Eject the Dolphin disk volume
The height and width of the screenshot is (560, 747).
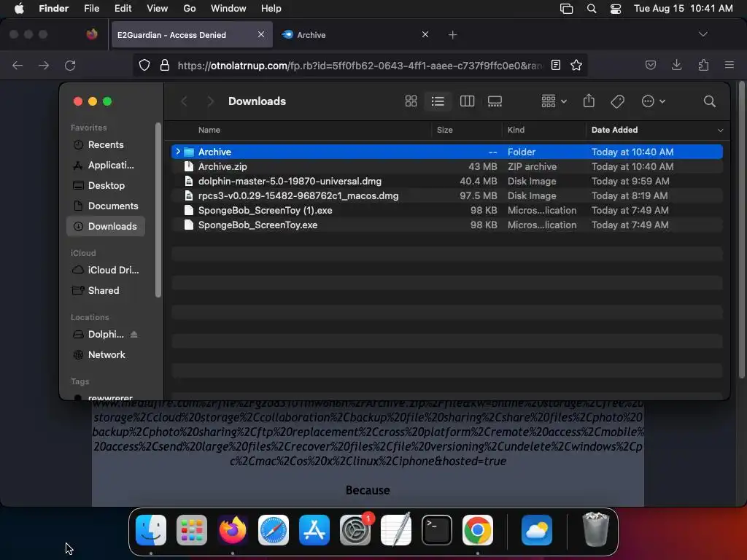click(134, 334)
